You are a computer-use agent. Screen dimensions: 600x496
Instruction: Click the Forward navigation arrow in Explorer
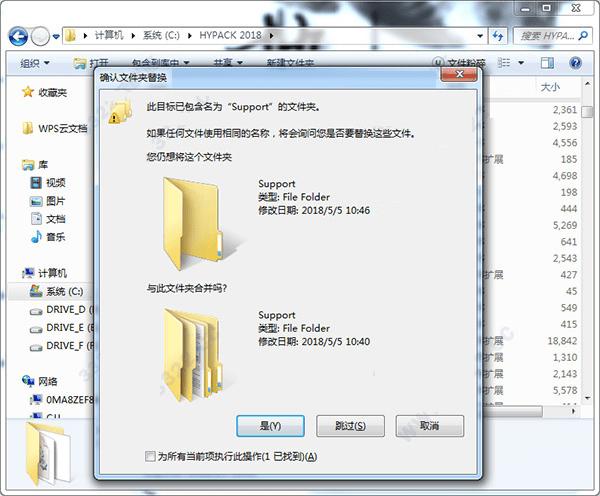(x=40, y=37)
